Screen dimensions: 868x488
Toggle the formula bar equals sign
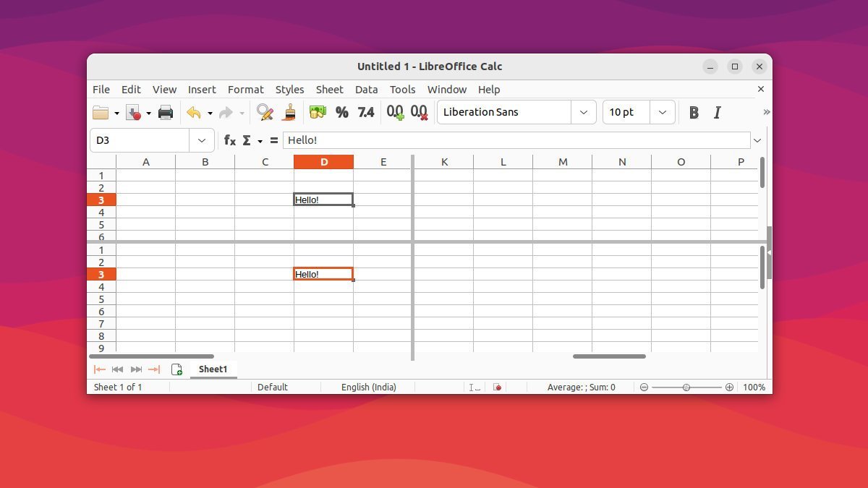pos(274,140)
